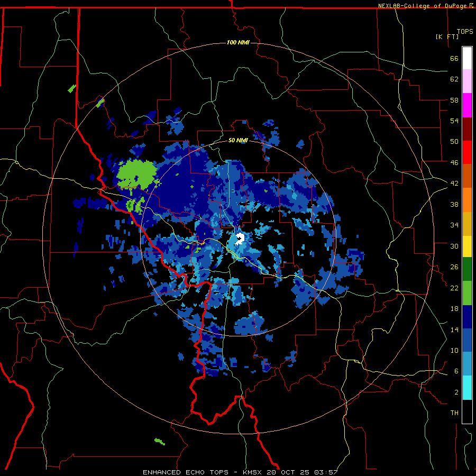476x476 pixels.
Task: Click the 14 value on the scale
Action: click(454, 329)
